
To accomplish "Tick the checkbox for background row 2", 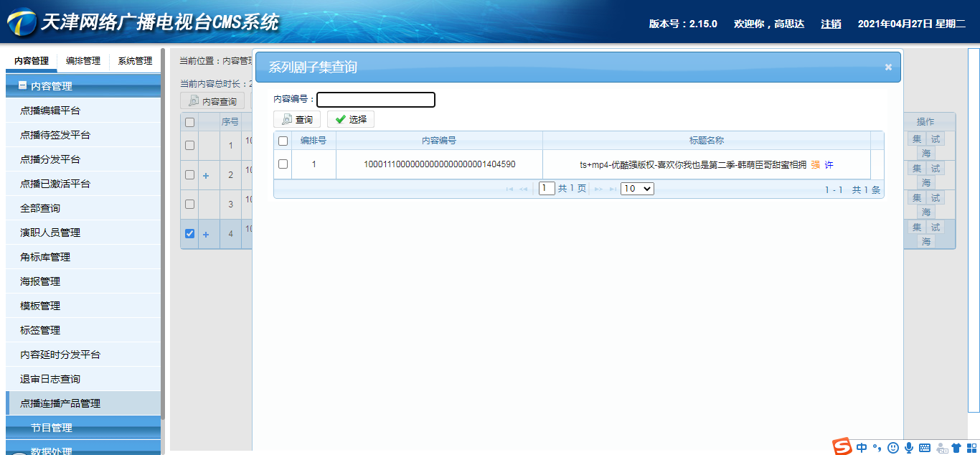I will pos(189,174).
